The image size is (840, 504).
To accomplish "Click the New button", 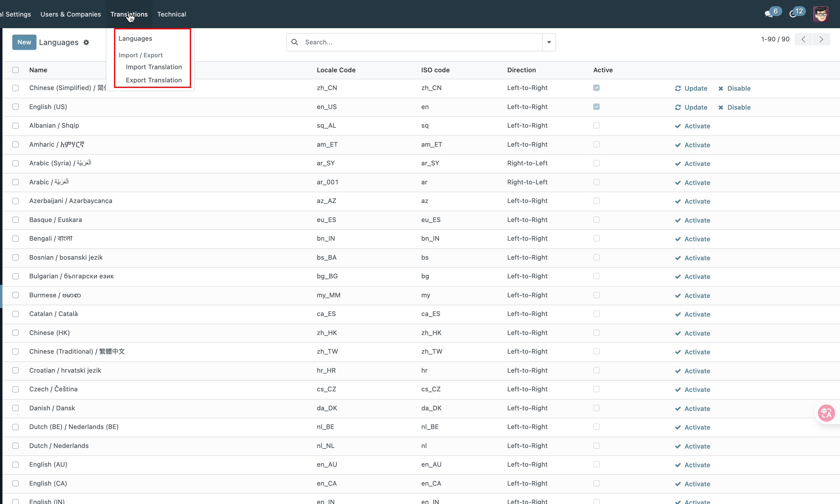I will click(24, 42).
